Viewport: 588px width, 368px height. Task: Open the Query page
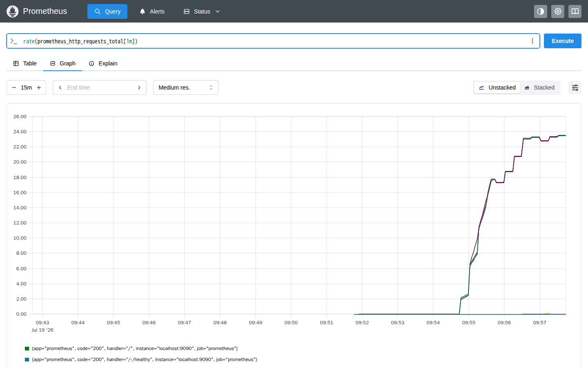click(x=107, y=11)
